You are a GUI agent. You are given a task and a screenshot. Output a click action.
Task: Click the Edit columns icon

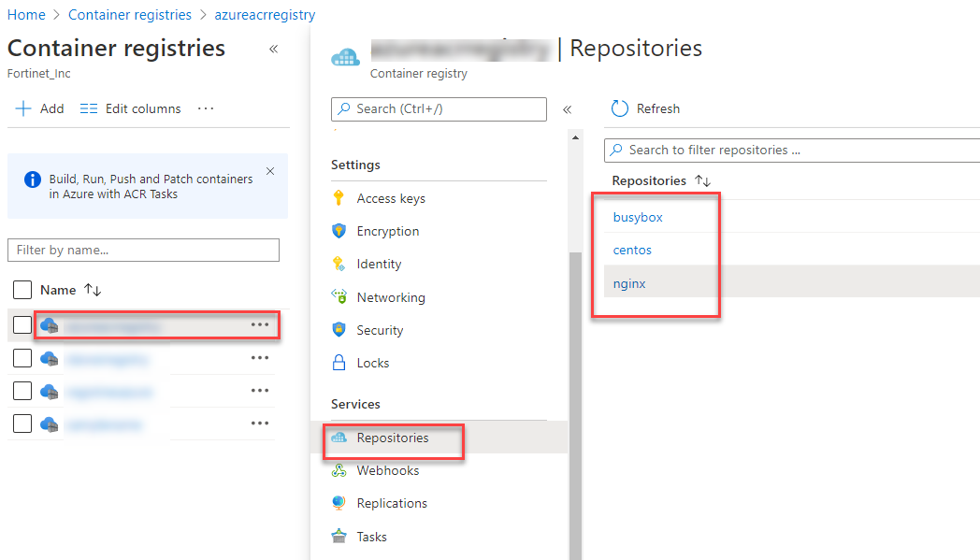coord(89,108)
